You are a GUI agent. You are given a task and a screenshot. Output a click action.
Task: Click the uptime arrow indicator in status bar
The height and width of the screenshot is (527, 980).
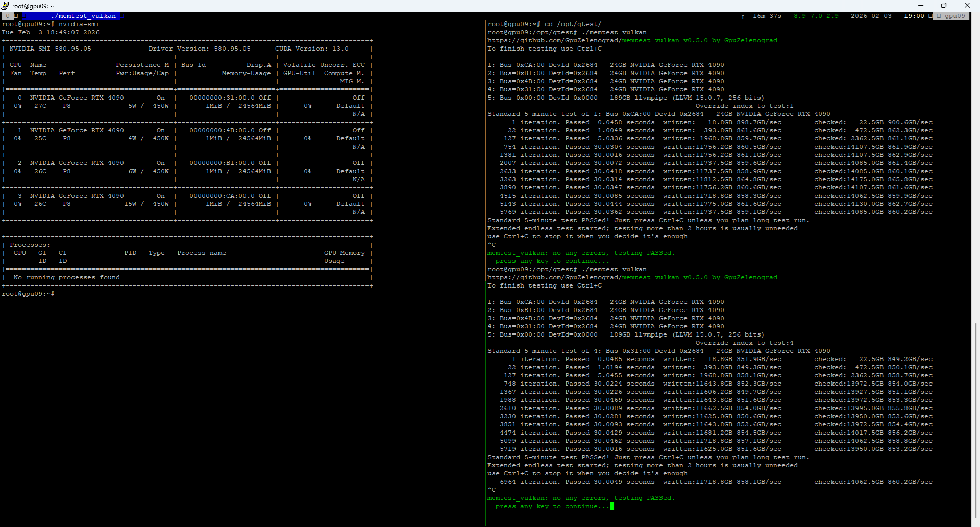tap(743, 16)
